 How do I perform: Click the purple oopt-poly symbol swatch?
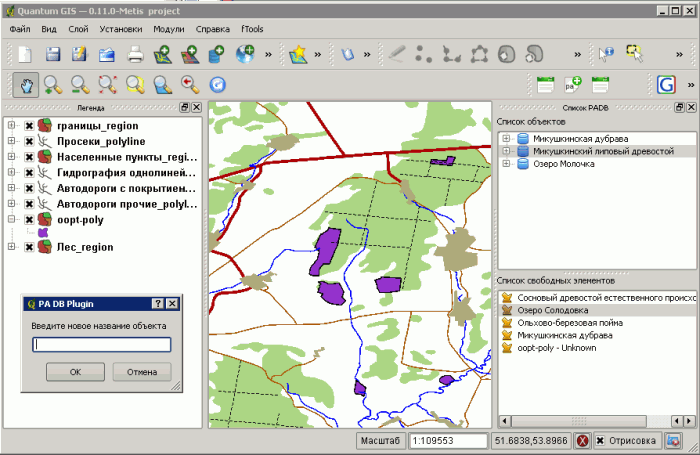(43, 233)
